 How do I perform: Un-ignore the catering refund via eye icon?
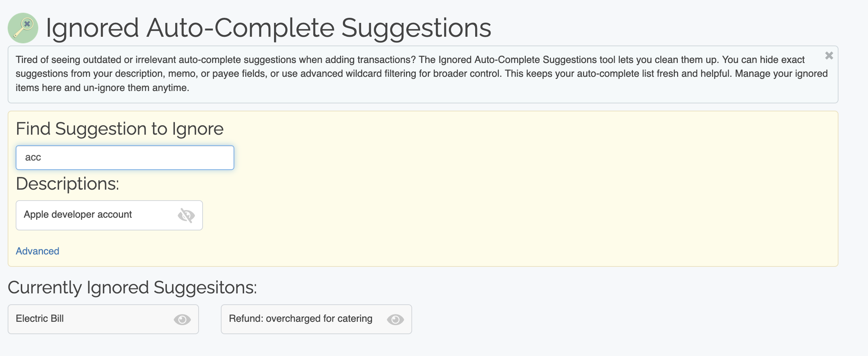(395, 320)
